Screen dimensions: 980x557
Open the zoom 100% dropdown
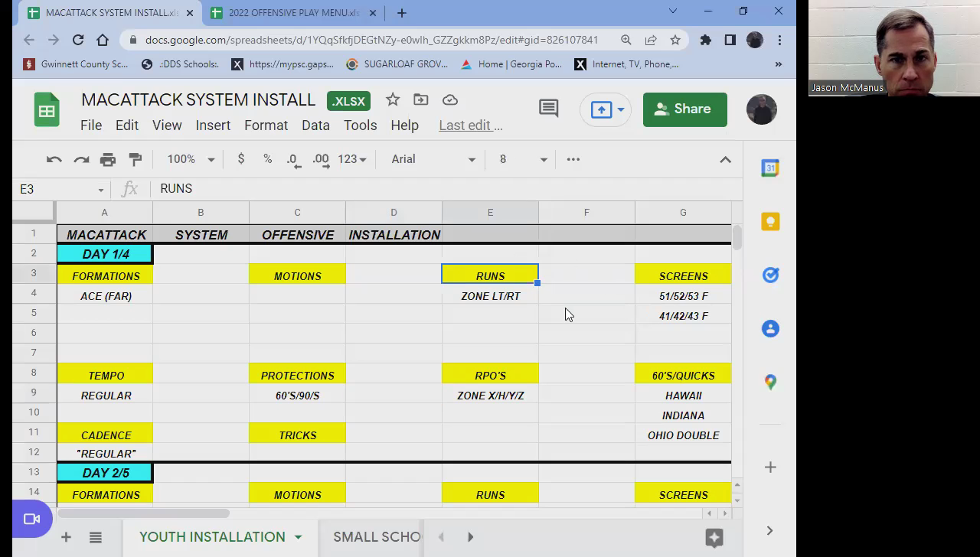(x=190, y=159)
